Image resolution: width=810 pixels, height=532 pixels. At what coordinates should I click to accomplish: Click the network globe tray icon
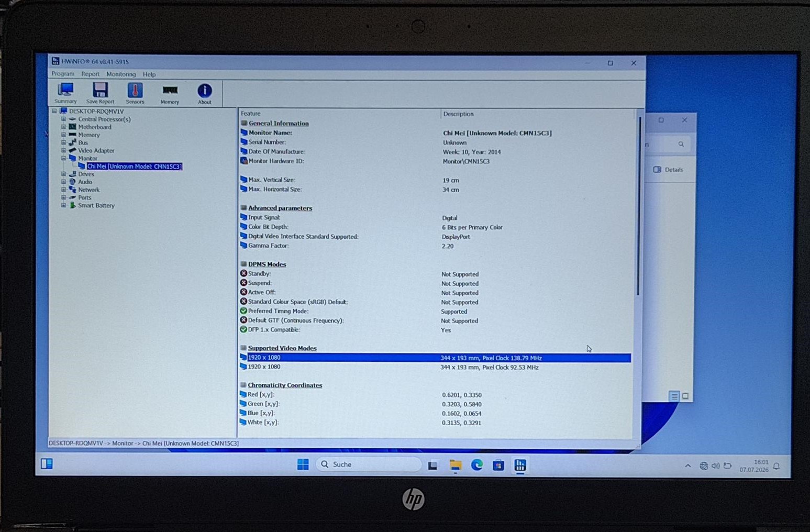[x=704, y=465]
